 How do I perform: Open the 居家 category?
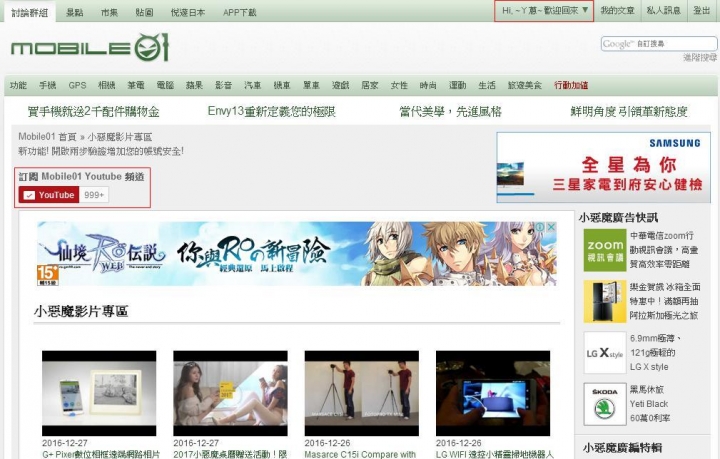point(370,85)
